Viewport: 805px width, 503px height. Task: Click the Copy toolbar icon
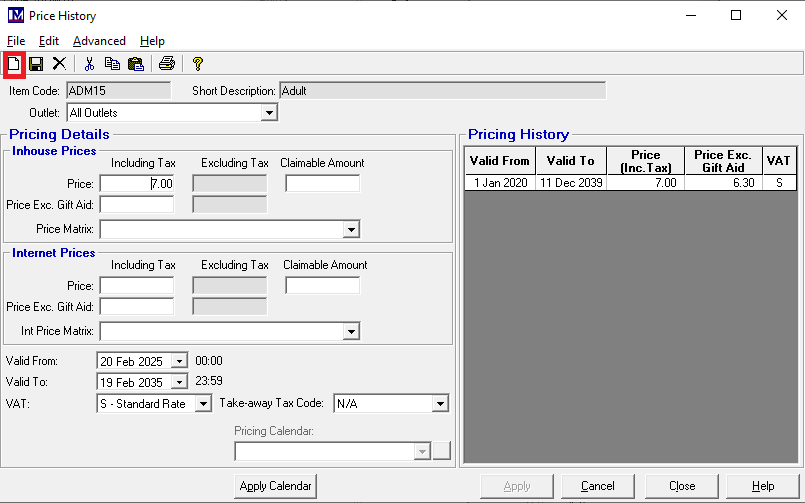point(112,64)
